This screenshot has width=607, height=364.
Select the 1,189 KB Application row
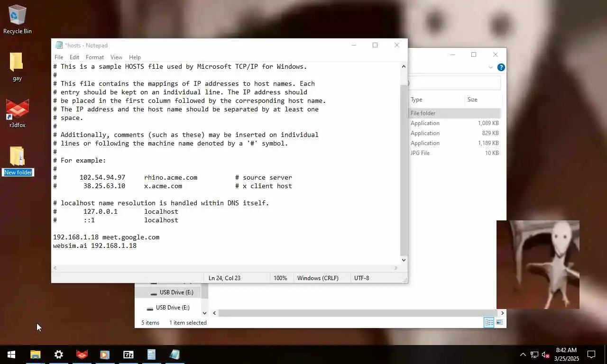454,143
